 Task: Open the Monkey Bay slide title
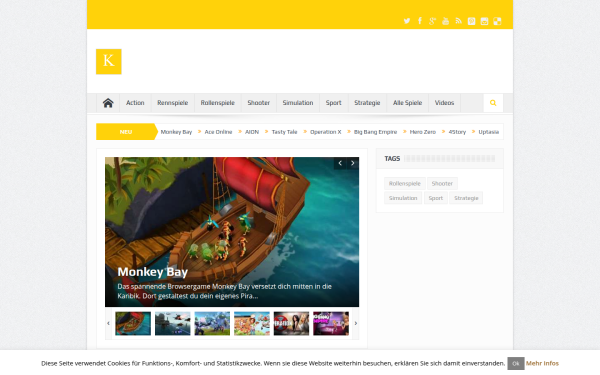[x=153, y=272]
